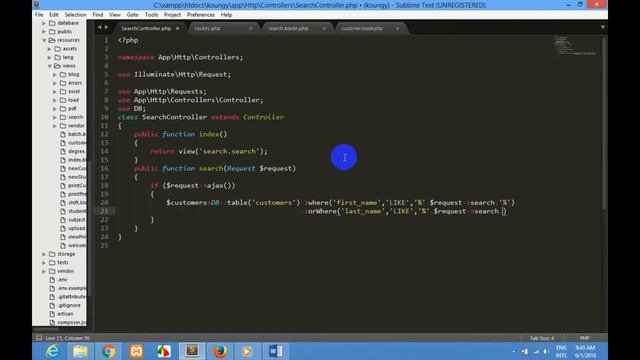Select the .gitignore file in sidebar
The height and width of the screenshot is (360, 640).
click(69, 305)
